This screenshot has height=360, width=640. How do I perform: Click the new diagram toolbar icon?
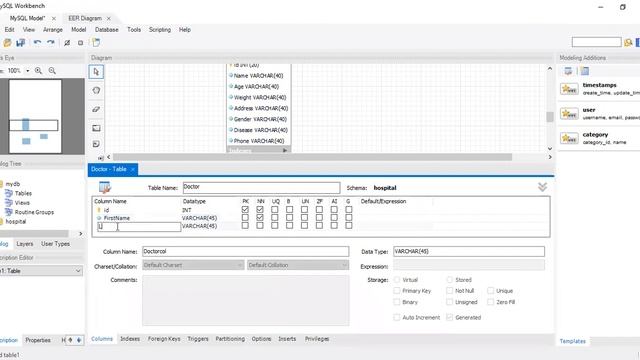click(x=96, y=42)
